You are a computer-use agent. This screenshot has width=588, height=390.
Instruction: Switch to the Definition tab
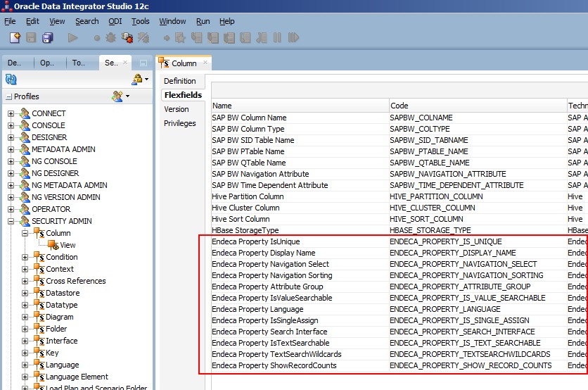(x=180, y=81)
